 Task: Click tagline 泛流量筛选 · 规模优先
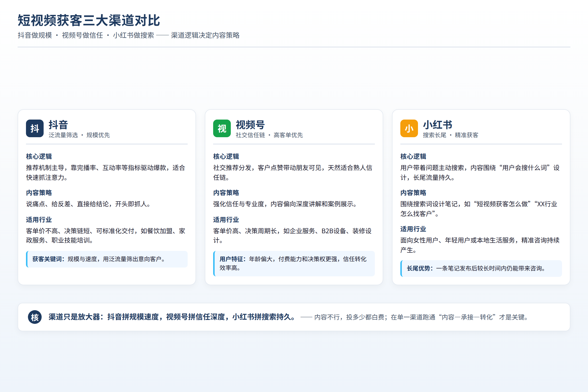tap(79, 135)
